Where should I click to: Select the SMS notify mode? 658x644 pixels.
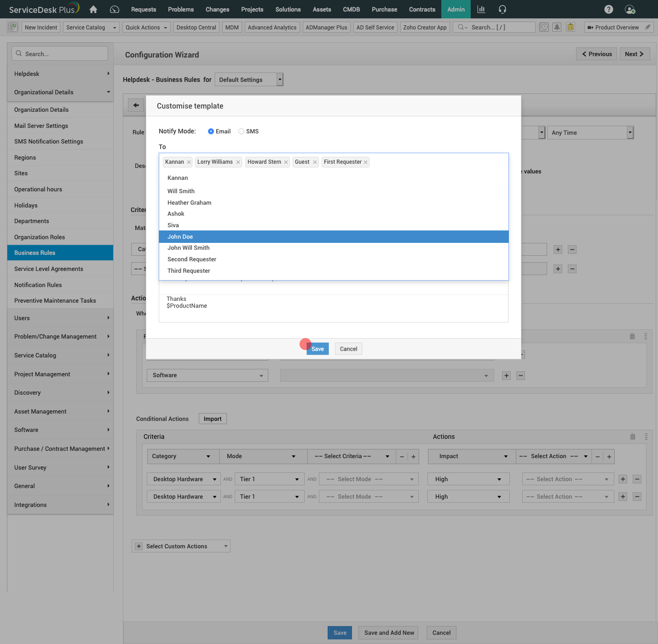[x=241, y=132]
